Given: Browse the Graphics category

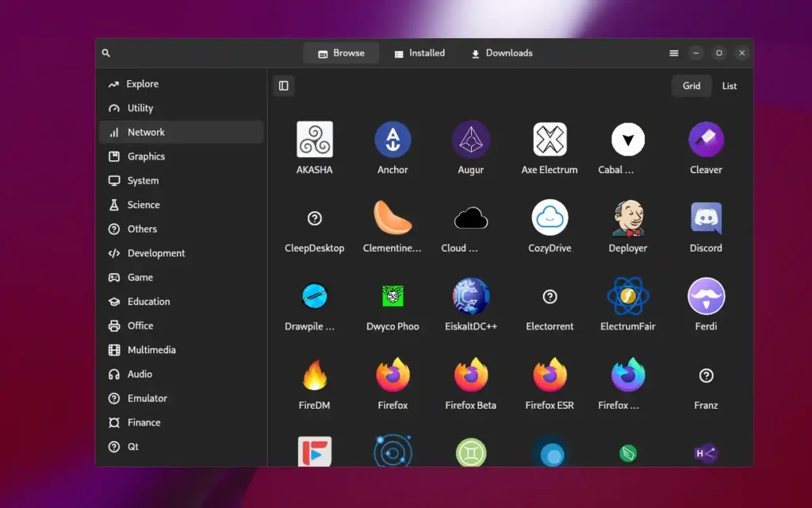Looking at the screenshot, I should [144, 156].
